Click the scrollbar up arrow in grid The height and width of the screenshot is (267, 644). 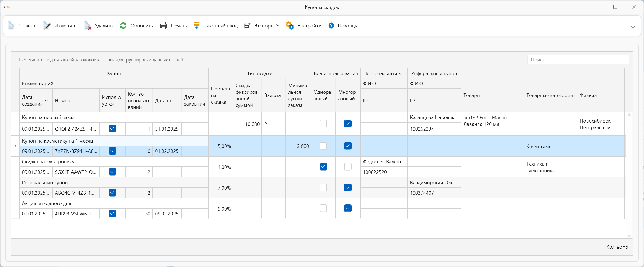629,115
